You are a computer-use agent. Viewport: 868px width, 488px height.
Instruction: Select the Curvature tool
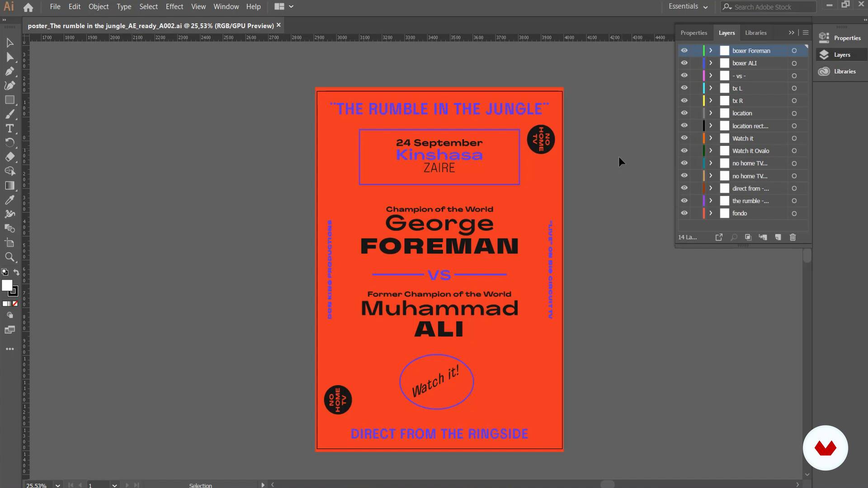pyautogui.click(x=9, y=86)
